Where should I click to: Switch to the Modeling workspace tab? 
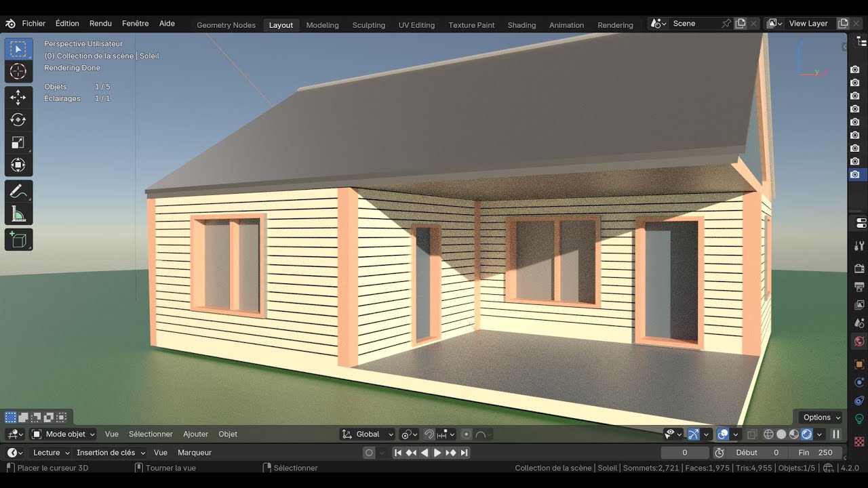pos(322,25)
